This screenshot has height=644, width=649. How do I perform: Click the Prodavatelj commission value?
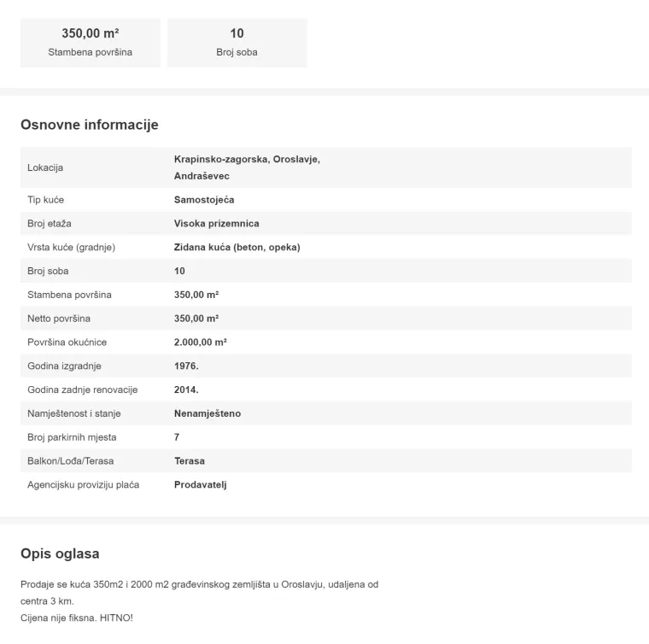201,485
